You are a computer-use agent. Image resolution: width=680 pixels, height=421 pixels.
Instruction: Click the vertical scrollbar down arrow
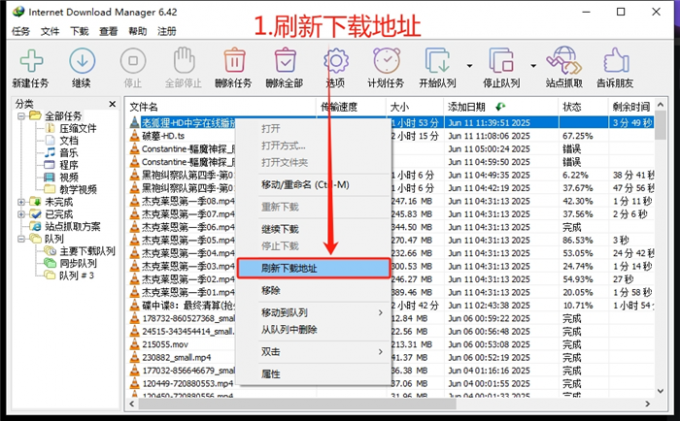coord(660,391)
